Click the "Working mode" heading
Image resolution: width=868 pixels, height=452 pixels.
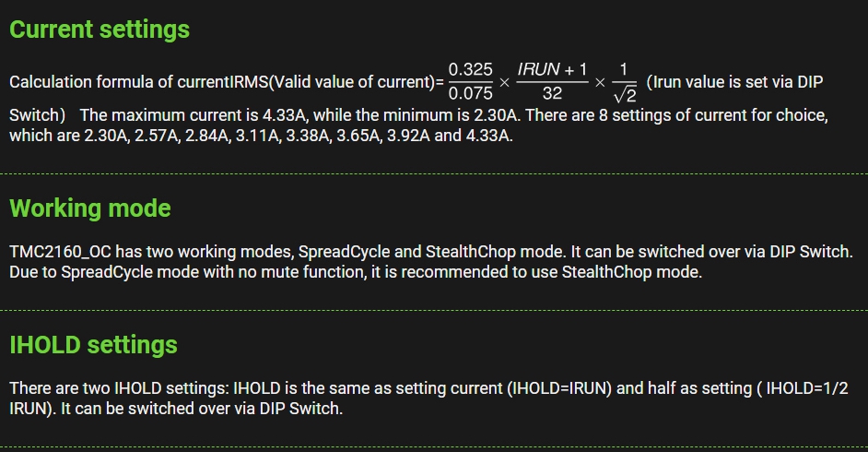click(x=90, y=208)
